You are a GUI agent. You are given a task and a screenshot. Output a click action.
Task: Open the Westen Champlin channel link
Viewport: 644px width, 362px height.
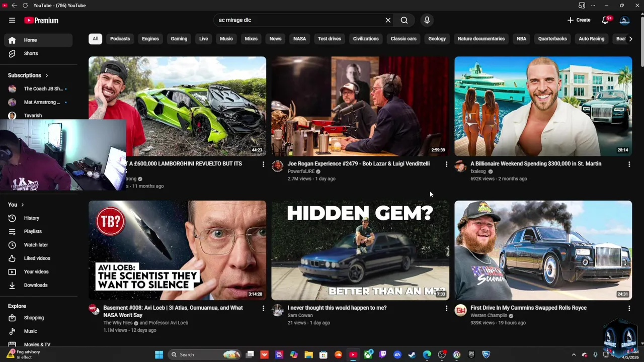tap(489, 316)
